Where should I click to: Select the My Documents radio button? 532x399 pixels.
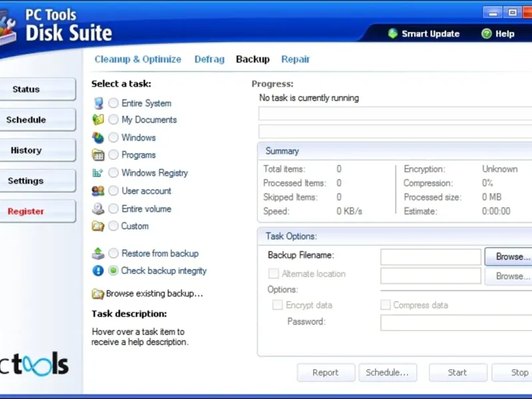point(113,120)
